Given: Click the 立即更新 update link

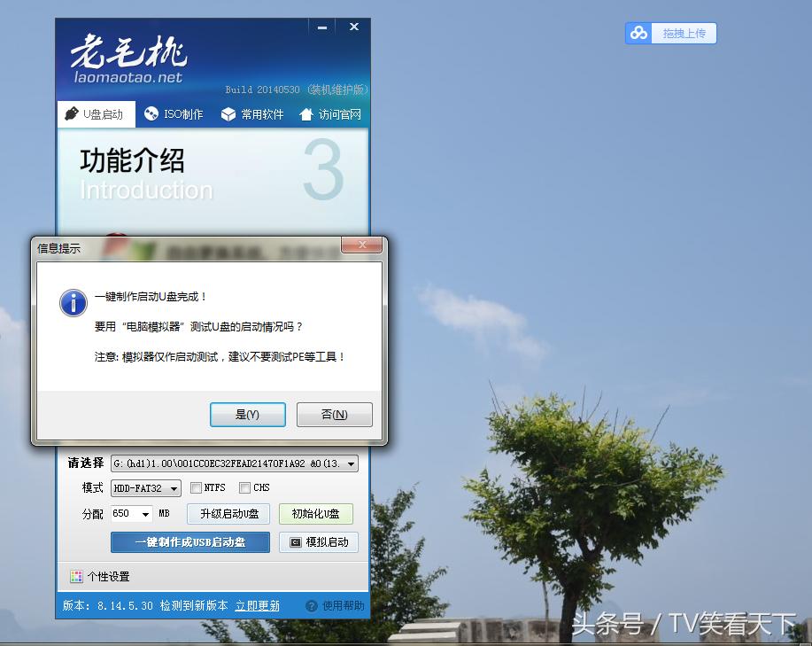Looking at the screenshot, I should pyautogui.click(x=257, y=606).
